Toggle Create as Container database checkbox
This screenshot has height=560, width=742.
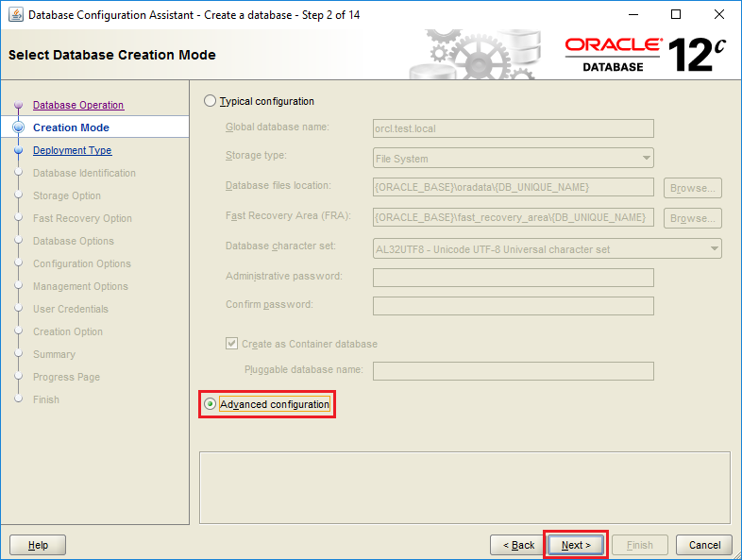click(231, 344)
